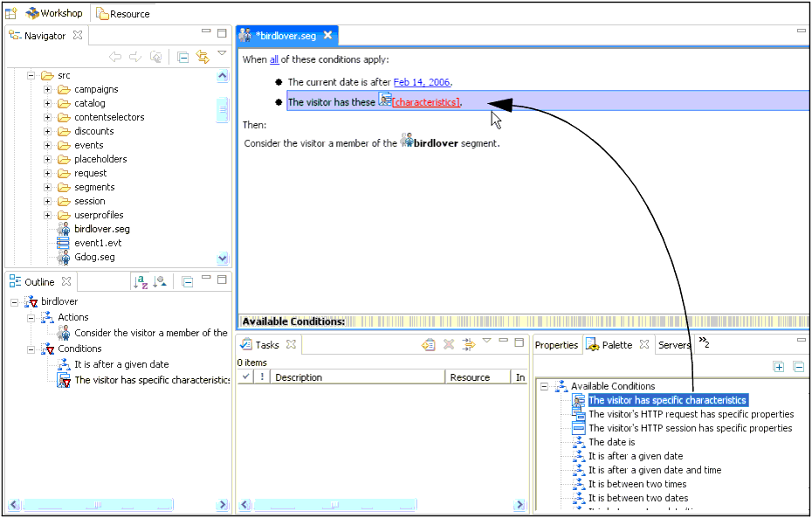Select event1.evt file in Navigator
812x518 pixels.
pyautogui.click(x=98, y=243)
